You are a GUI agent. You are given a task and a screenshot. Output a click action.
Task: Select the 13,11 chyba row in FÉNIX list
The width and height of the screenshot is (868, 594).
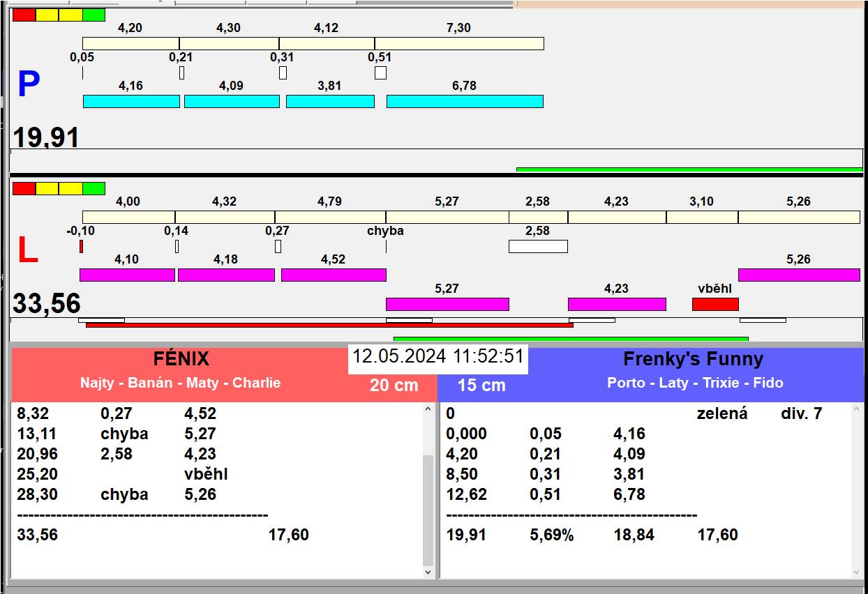tap(218, 434)
